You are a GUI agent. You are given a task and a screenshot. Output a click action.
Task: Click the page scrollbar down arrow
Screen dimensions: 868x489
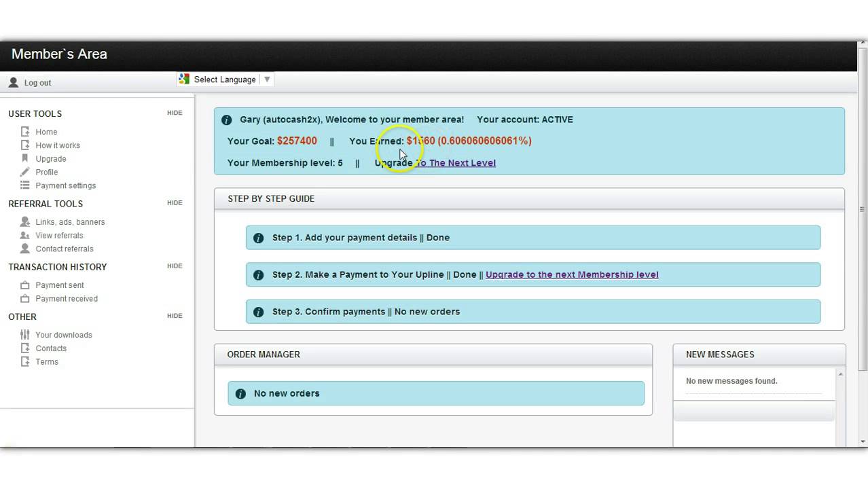coord(863,441)
